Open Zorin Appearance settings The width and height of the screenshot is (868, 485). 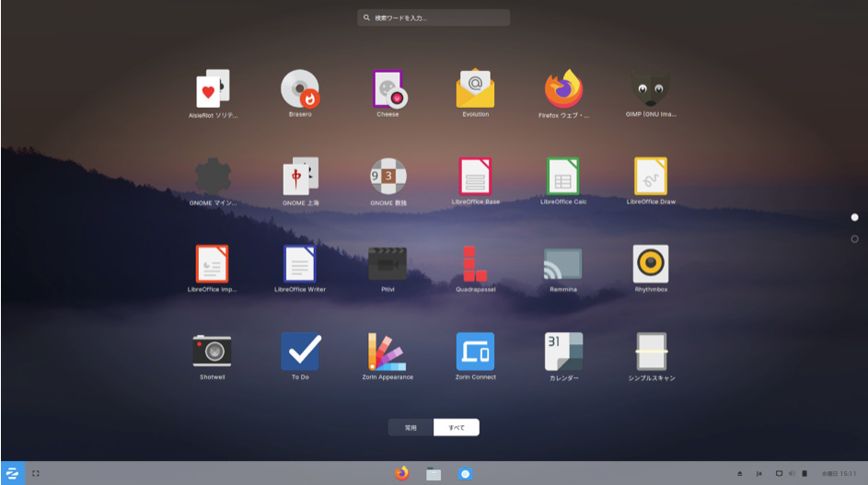388,352
